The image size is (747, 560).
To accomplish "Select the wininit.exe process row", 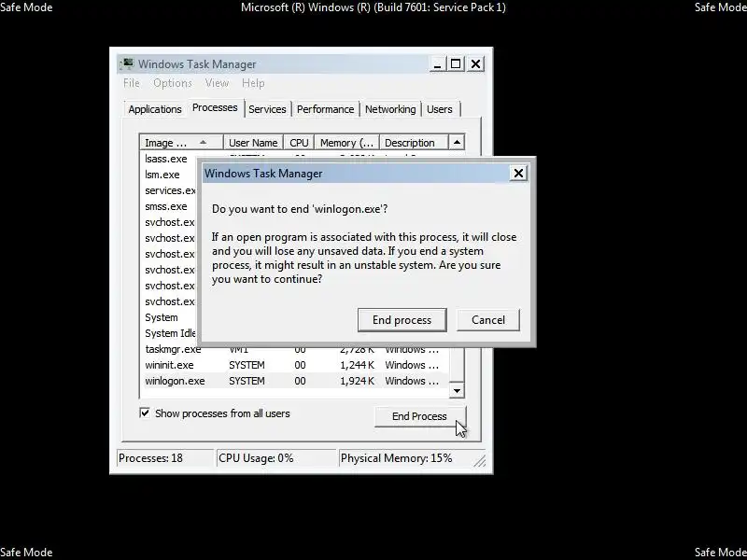I will pyautogui.click(x=294, y=365).
